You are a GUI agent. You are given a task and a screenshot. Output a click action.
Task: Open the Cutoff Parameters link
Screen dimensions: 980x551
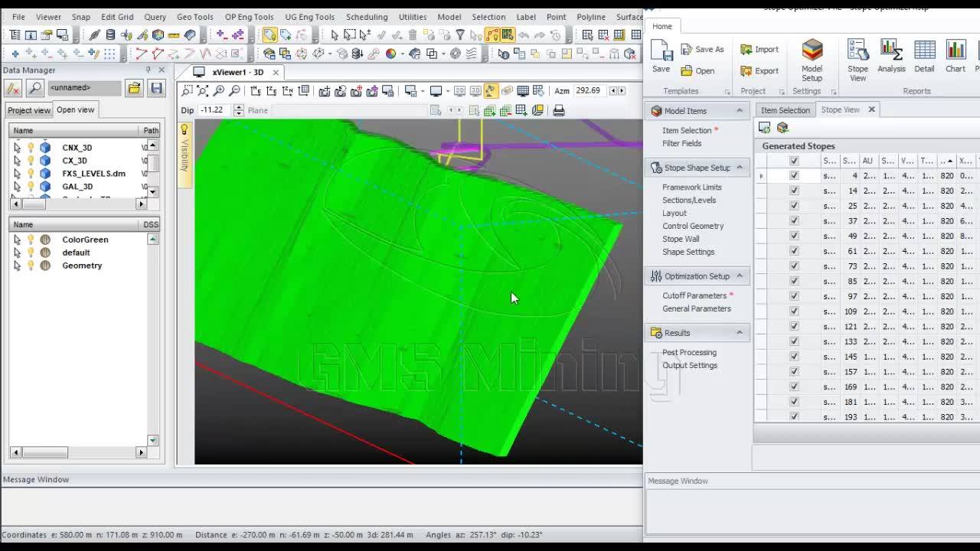[694, 295]
